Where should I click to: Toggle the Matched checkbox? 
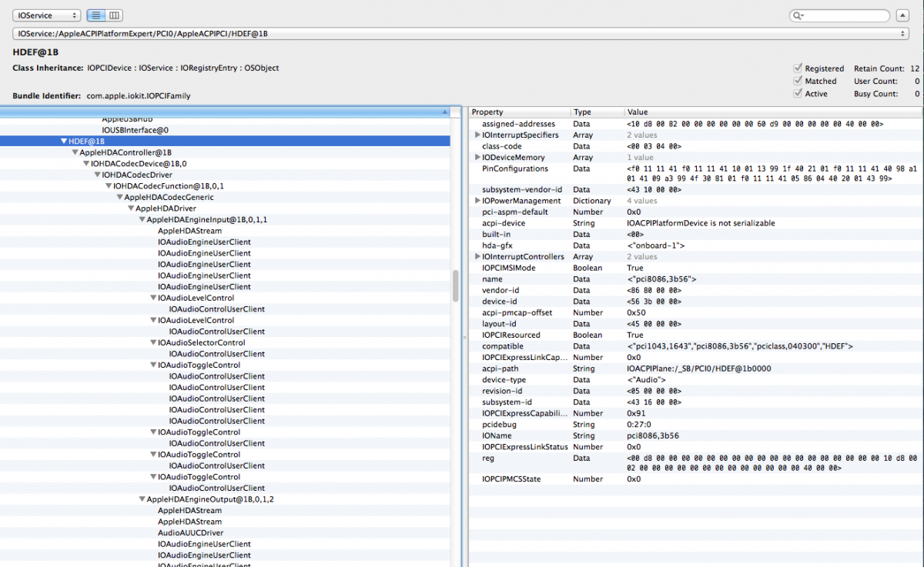click(x=798, y=81)
